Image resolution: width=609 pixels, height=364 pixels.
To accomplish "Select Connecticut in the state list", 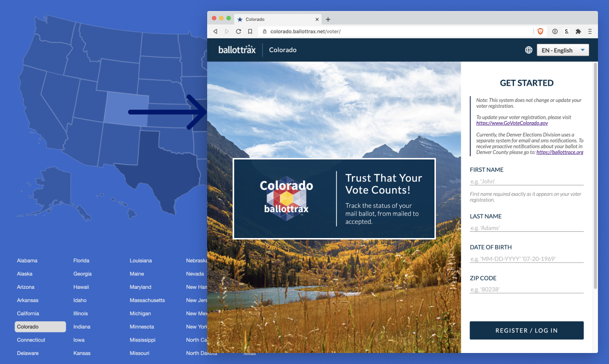I will [x=31, y=340].
